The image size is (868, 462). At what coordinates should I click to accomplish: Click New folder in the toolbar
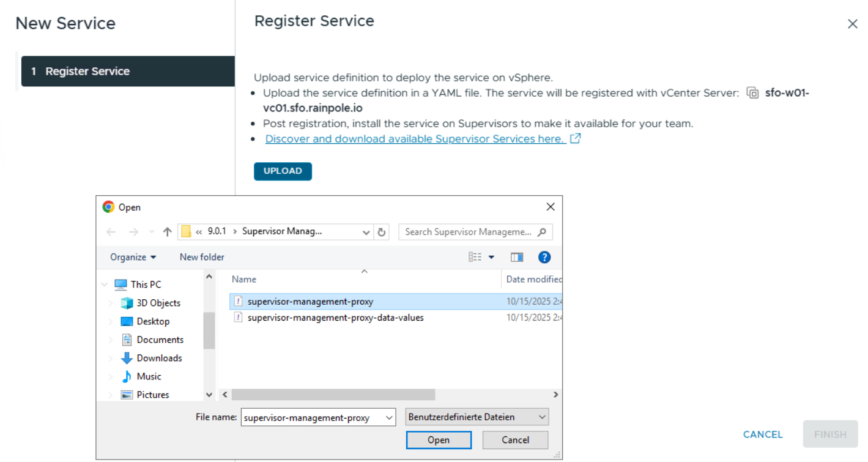(202, 257)
